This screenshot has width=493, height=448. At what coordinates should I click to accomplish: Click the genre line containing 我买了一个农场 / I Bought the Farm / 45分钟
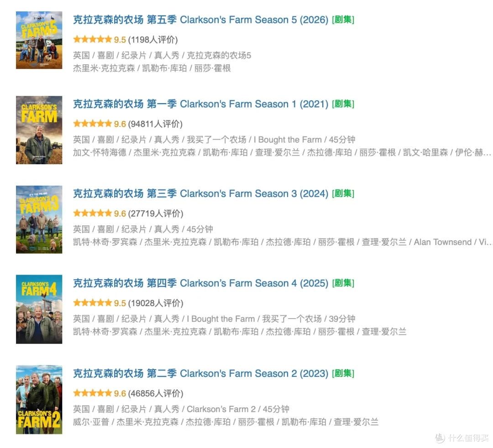click(214, 140)
